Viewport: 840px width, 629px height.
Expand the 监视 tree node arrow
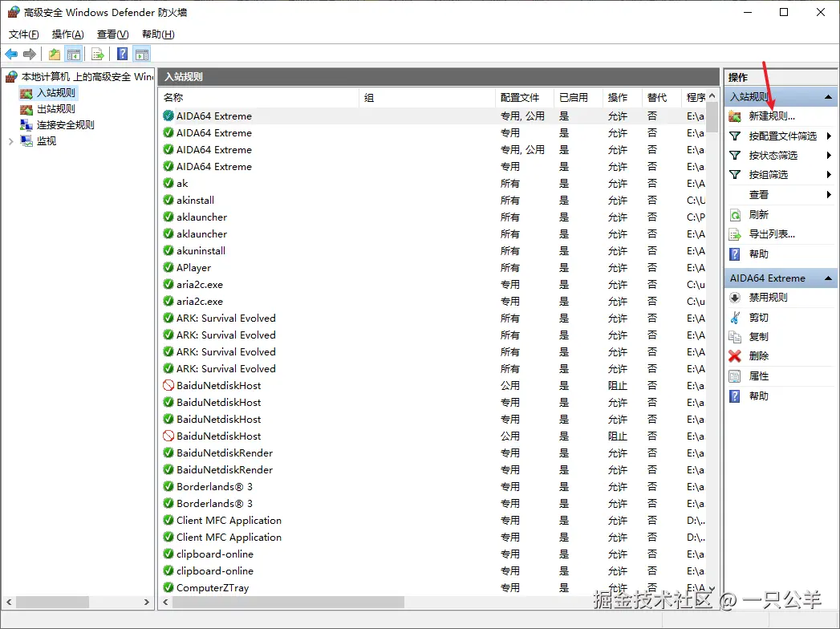(10, 141)
